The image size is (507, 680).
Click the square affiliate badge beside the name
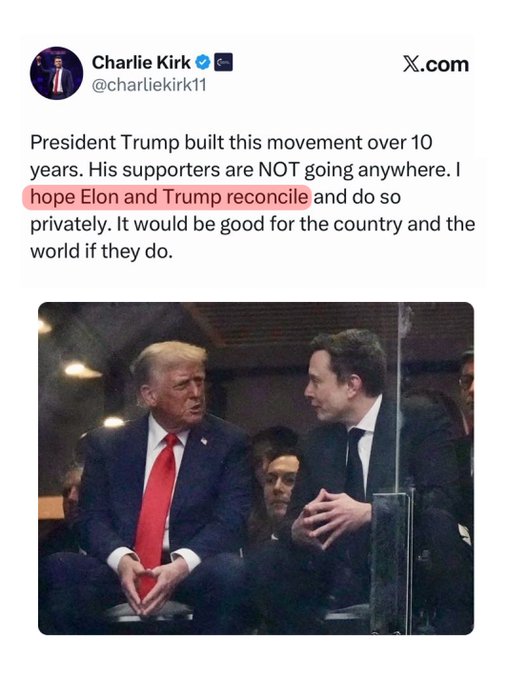pyautogui.click(x=224, y=62)
